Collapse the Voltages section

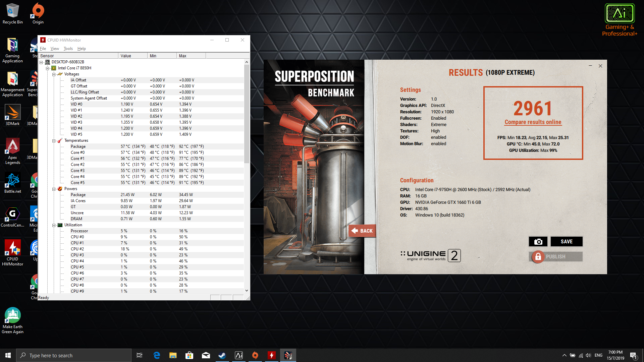pos(54,74)
